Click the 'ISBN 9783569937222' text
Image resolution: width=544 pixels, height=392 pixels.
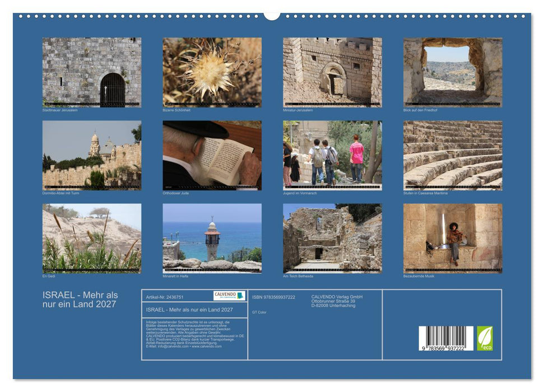point(273,297)
